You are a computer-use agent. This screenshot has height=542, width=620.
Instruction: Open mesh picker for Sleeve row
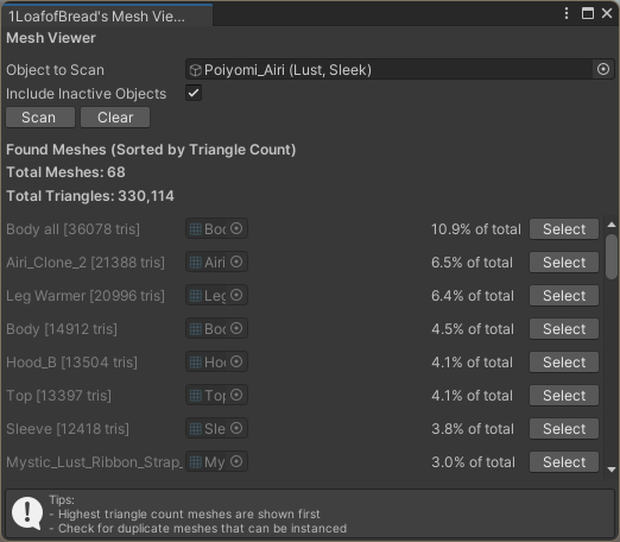(x=236, y=428)
